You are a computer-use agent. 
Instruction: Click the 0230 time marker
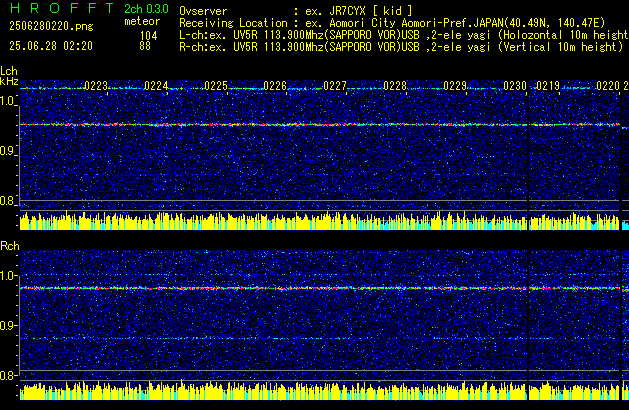coord(515,86)
